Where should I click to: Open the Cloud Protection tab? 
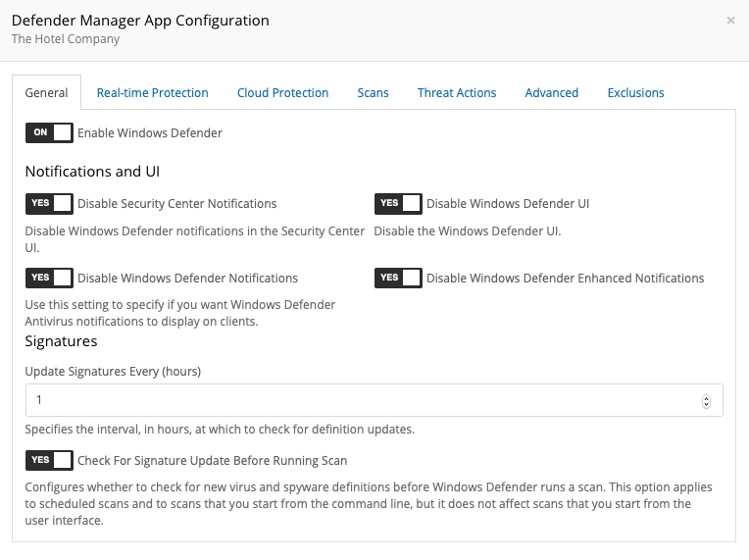[282, 93]
